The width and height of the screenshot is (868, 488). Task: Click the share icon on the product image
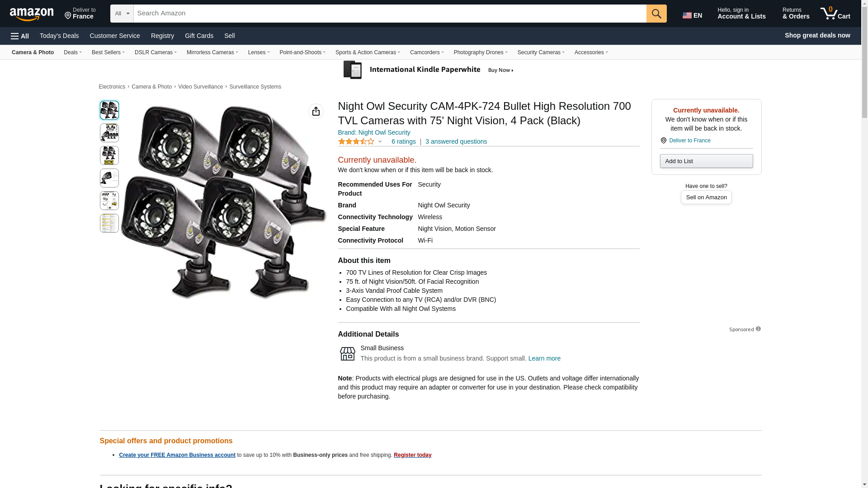click(x=316, y=111)
